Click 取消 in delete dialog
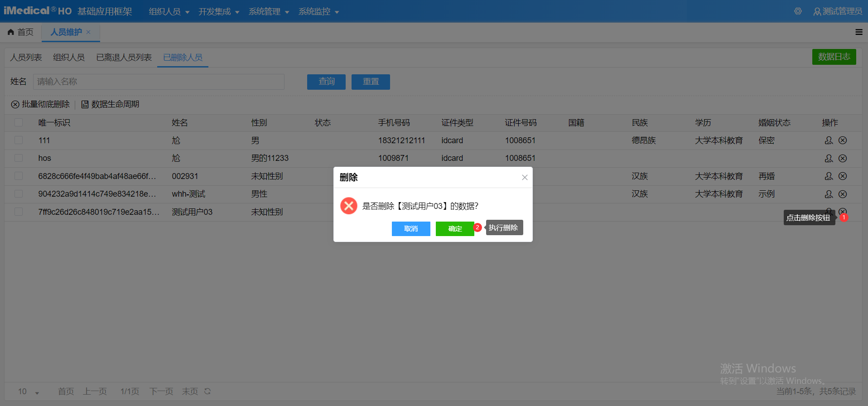Viewport: 868px width, 406px height. pos(411,229)
